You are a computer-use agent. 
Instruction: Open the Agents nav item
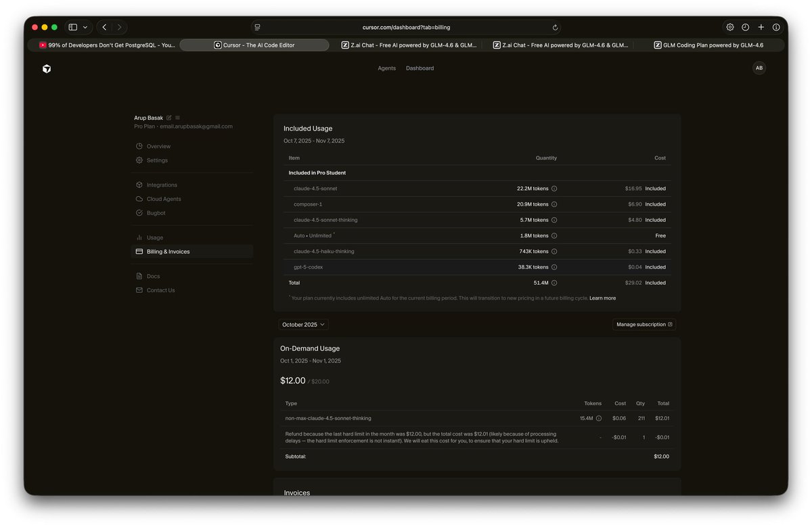[386, 68]
